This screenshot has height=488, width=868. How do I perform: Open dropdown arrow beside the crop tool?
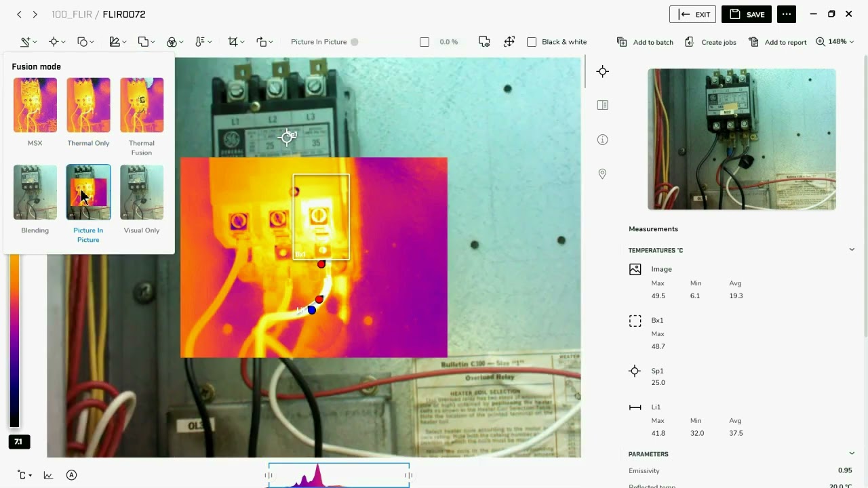[242, 42]
